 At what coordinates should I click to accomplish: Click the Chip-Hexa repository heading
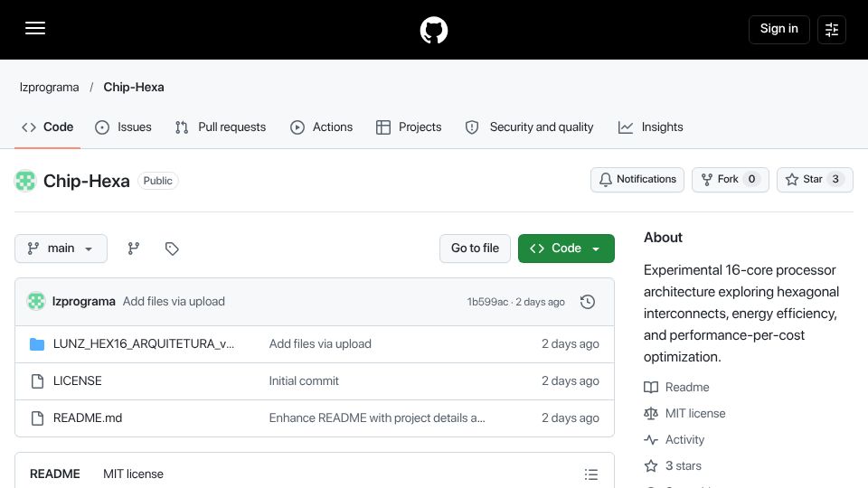(x=87, y=181)
